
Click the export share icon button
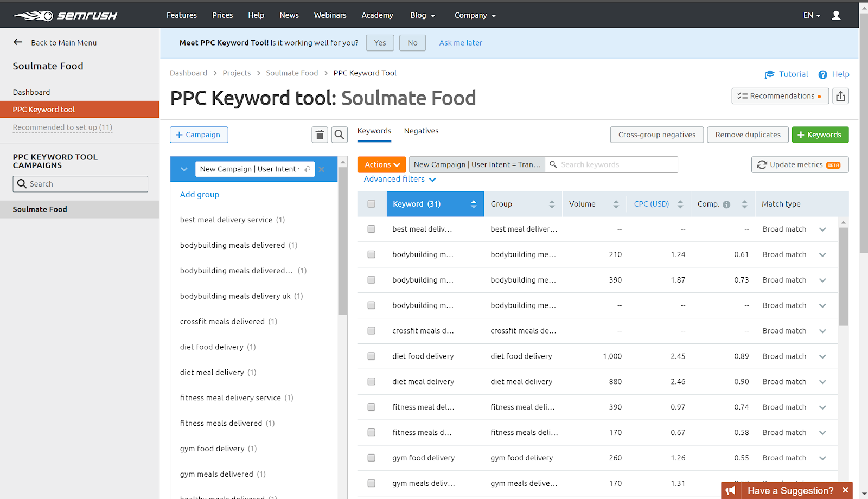[841, 96]
